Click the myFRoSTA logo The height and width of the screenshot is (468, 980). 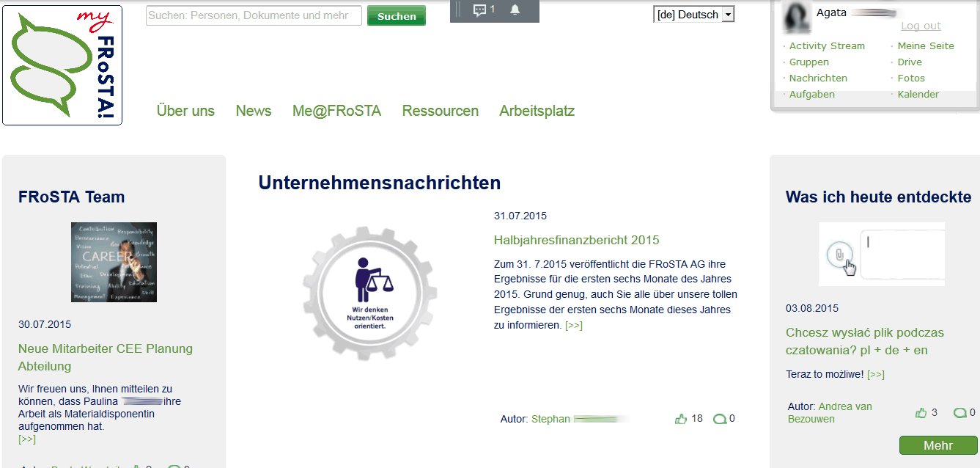(x=62, y=65)
